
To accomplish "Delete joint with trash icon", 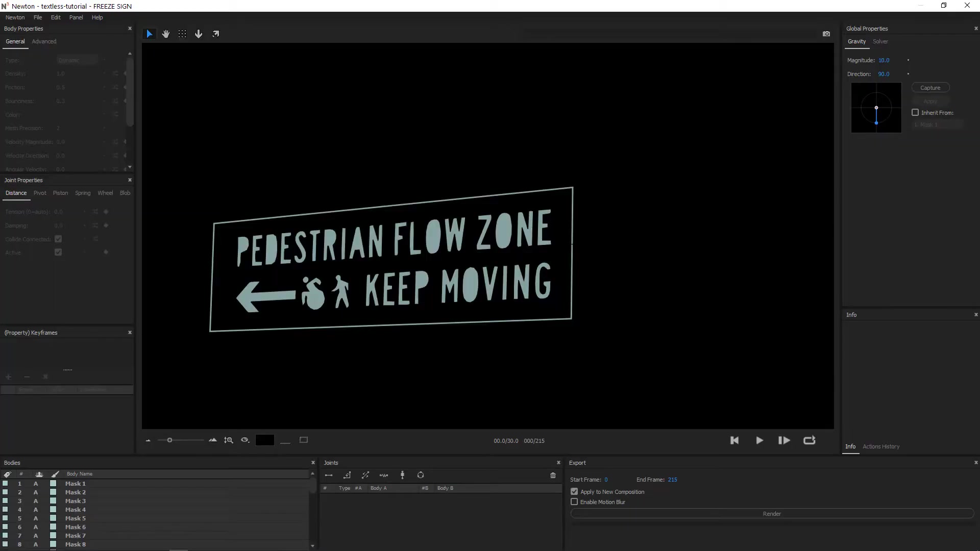I will pos(553,475).
